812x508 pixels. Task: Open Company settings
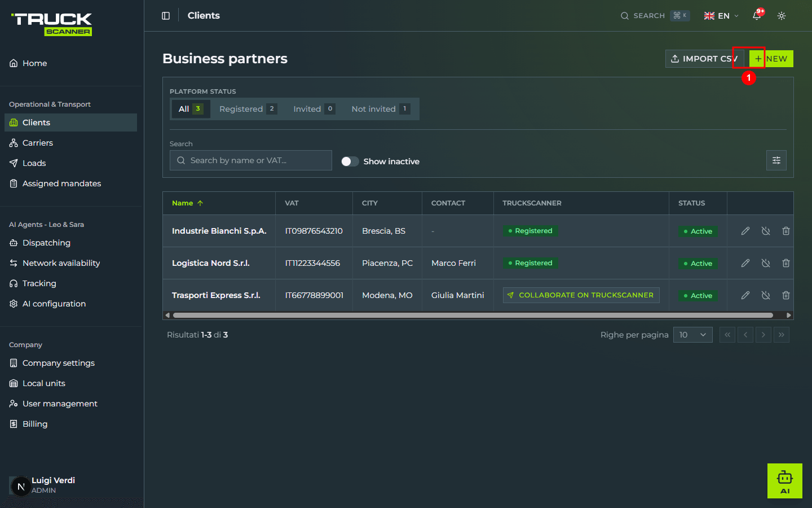70,363
